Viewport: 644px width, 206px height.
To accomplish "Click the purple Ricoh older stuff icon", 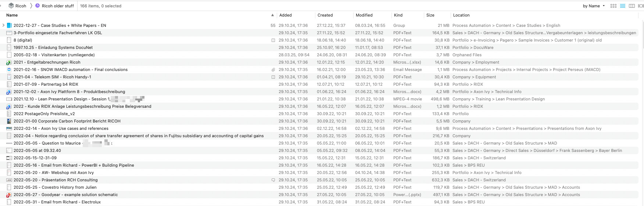I will click(x=37, y=6).
